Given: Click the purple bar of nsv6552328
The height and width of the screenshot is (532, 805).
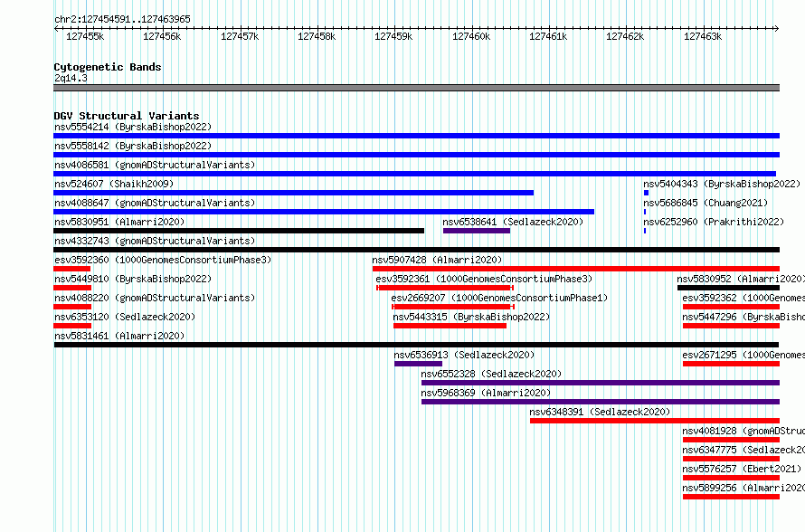Looking at the screenshot, I should 601,383.
